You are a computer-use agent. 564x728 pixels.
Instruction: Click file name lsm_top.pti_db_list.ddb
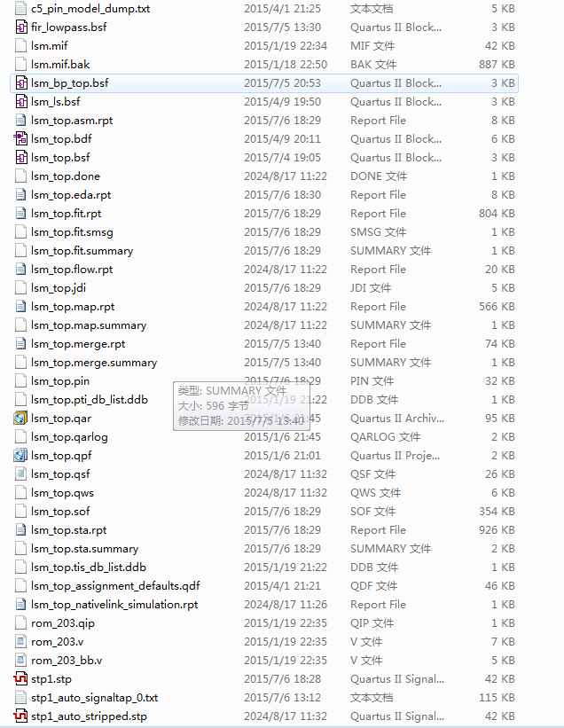pos(90,400)
